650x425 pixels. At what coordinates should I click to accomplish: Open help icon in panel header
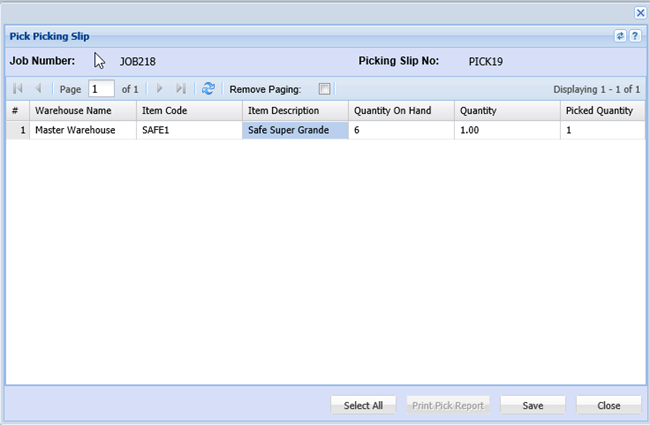tap(634, 36)
